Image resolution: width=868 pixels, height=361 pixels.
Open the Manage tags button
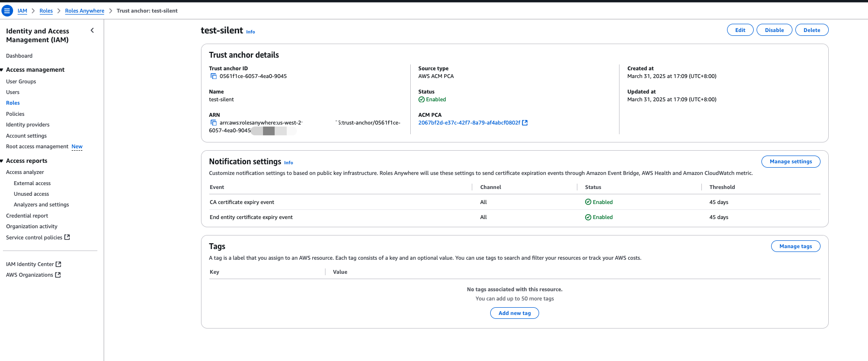coord(795,246)
